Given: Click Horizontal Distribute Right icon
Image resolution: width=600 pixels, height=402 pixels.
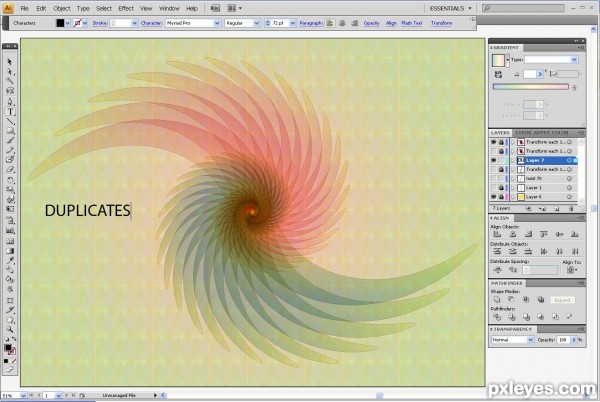Looking at the screenshot, I should [575, 251].
